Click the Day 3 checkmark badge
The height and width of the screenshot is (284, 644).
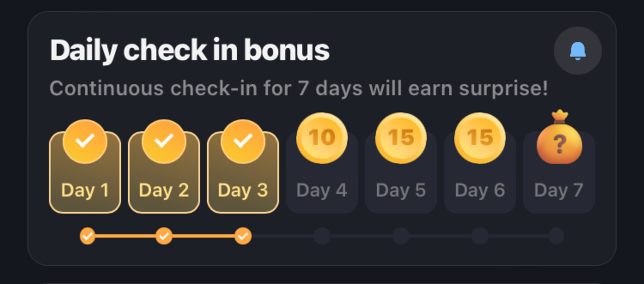point(243,141)
